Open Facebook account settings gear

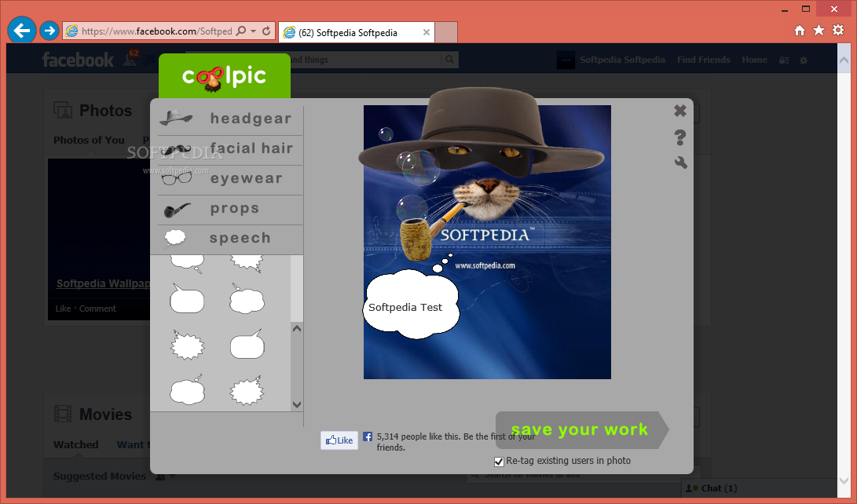click(804, 60)
